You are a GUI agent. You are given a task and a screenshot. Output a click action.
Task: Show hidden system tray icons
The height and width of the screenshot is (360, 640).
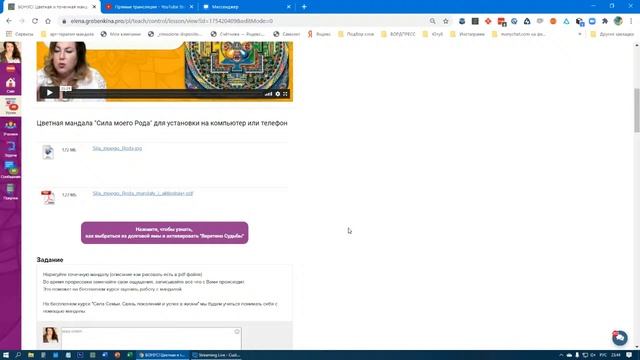coord(561,355)
